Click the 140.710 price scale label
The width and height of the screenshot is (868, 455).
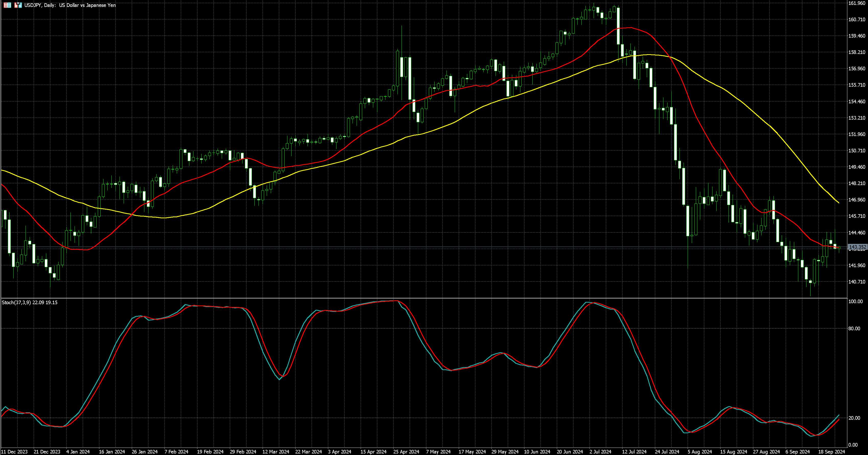(857, 282)
